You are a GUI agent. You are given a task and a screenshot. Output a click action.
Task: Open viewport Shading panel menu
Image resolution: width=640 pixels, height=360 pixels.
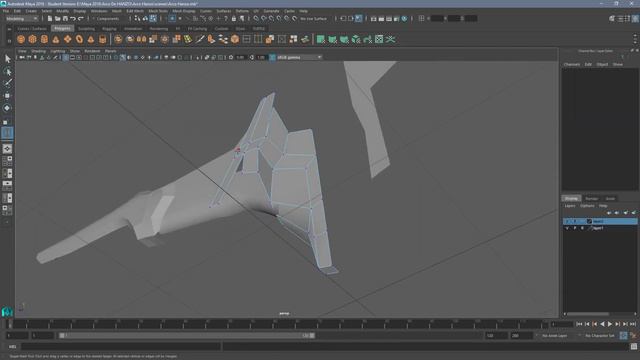click(39, 51)
